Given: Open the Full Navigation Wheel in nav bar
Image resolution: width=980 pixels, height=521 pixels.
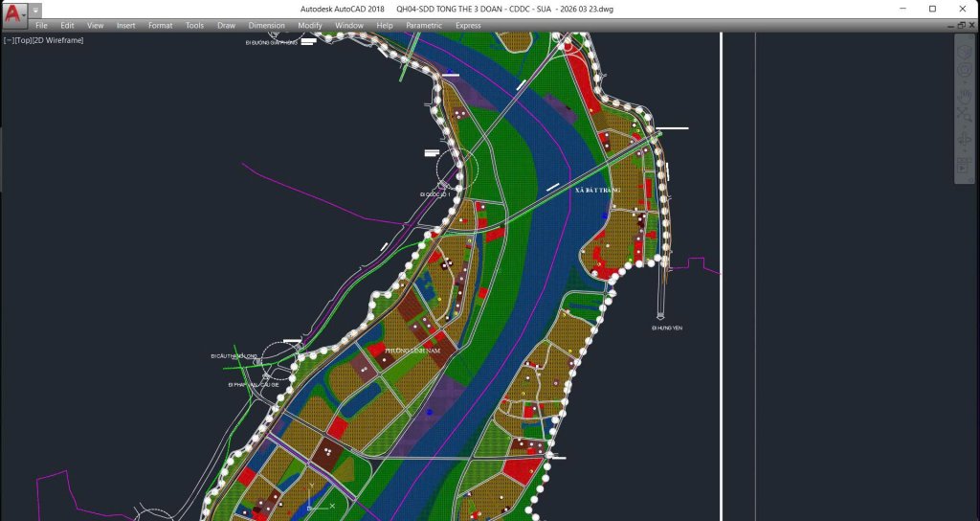Looking at the screenshot, I should [965, 70].
